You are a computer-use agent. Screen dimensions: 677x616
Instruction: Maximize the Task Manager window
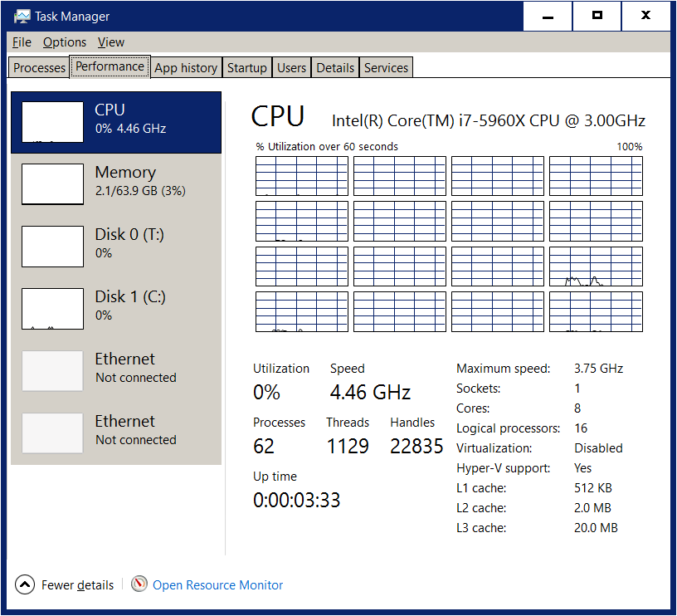tap(597, 16)
